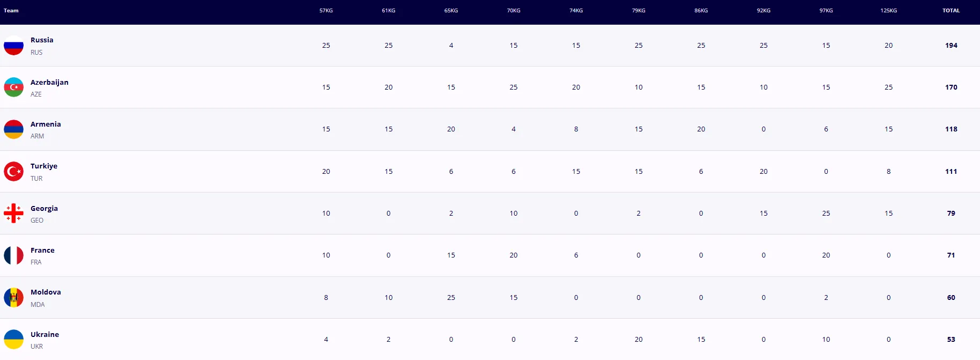
Task: Click the Georgia flag icon
Action: pyautogui.click(x=13, y=214)
